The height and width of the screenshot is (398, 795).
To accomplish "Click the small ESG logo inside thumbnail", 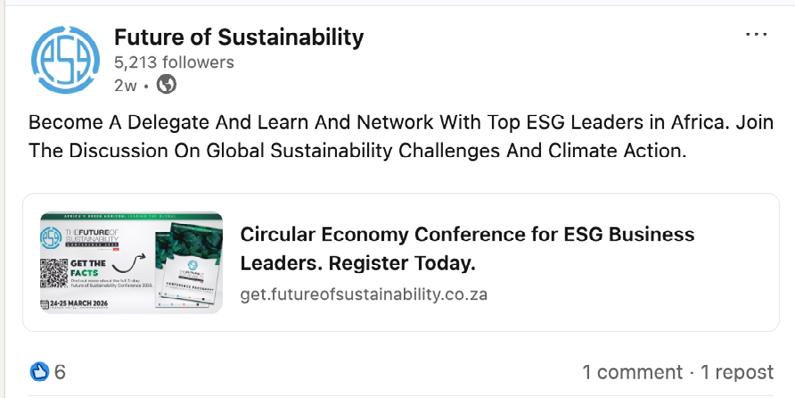I will click(x=51, y=237).
